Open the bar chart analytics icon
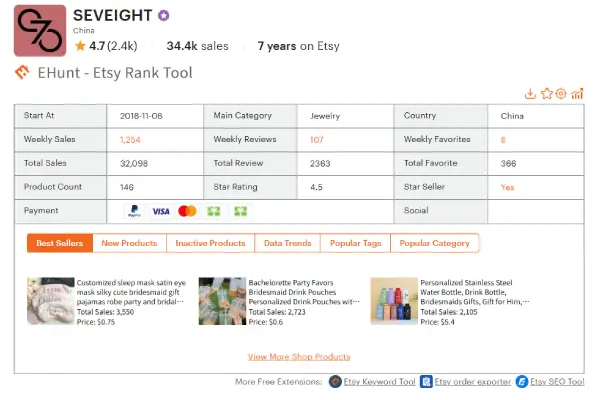Image resolution: width=600 pixels, height=400 pixels. 577,94
